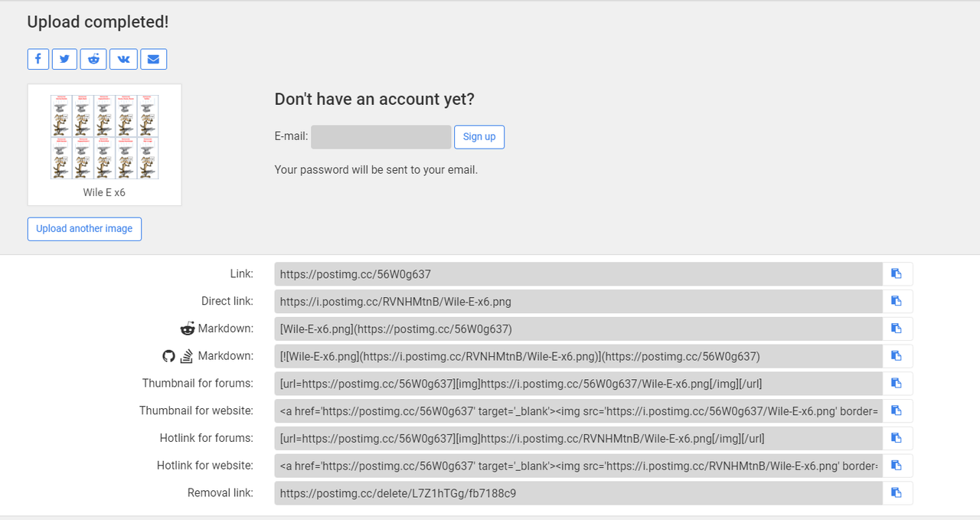Viewport: 980px width, 520px height.
Task: Open the Wile E x6 thumbnail
Action: point(104,137)
